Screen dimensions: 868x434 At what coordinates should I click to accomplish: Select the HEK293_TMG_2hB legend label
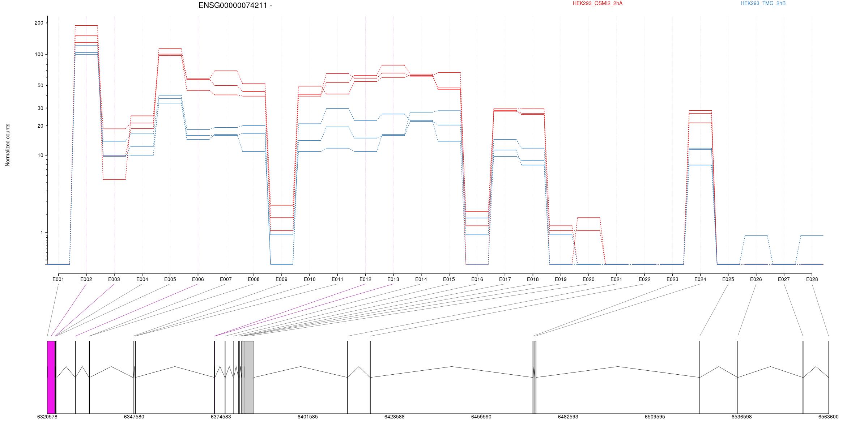coord(763,3)
